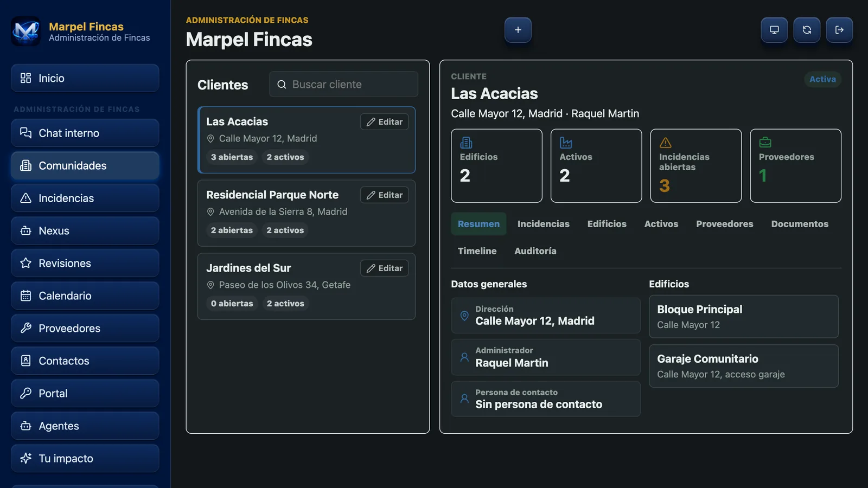Click the building icon in Edificios card

[466, 143]
